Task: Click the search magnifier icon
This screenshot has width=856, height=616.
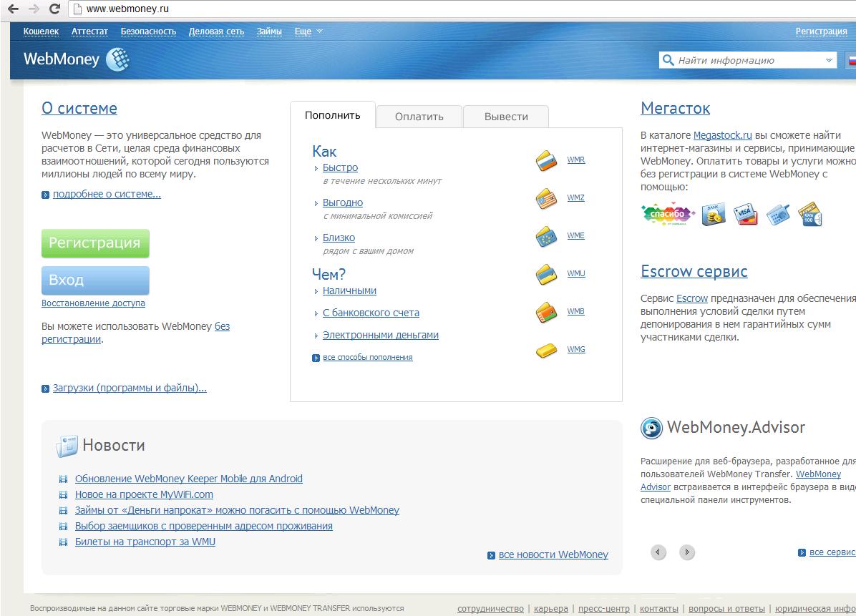Action: pyautogui.click(x=668, y=59)
